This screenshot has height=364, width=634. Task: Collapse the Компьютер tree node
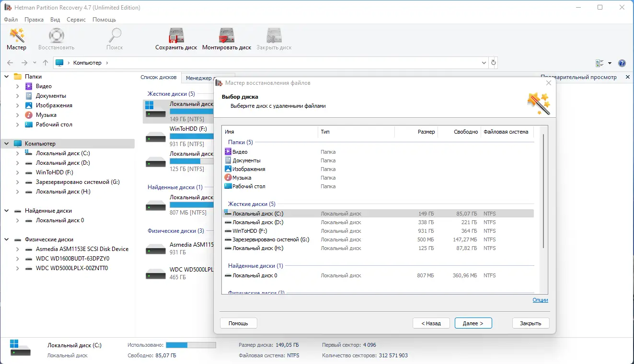pos(7,144)
